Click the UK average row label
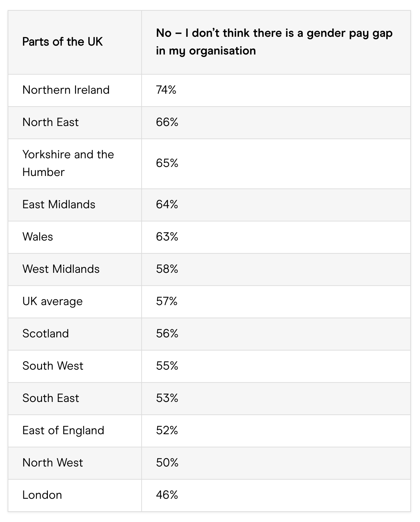Screen dimensions: 420x522 (x=52, y=301)
